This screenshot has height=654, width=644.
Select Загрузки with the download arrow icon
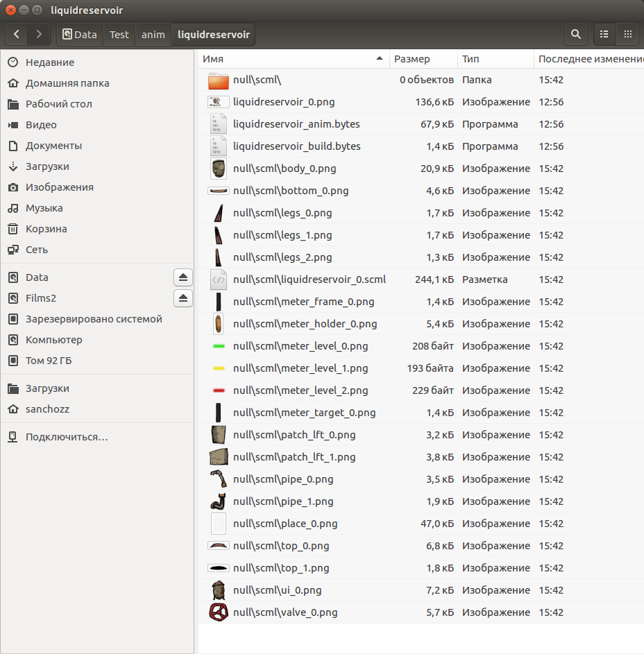tap(47, 166)
